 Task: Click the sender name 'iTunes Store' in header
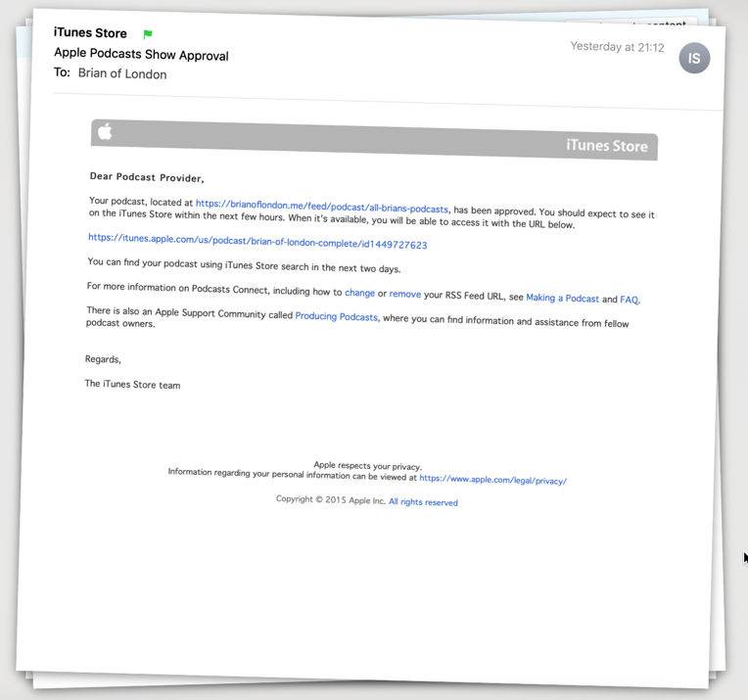coord(90,33)
